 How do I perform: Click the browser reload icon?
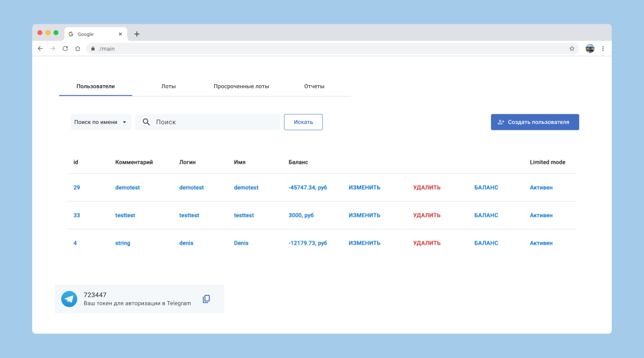(65, 48)
